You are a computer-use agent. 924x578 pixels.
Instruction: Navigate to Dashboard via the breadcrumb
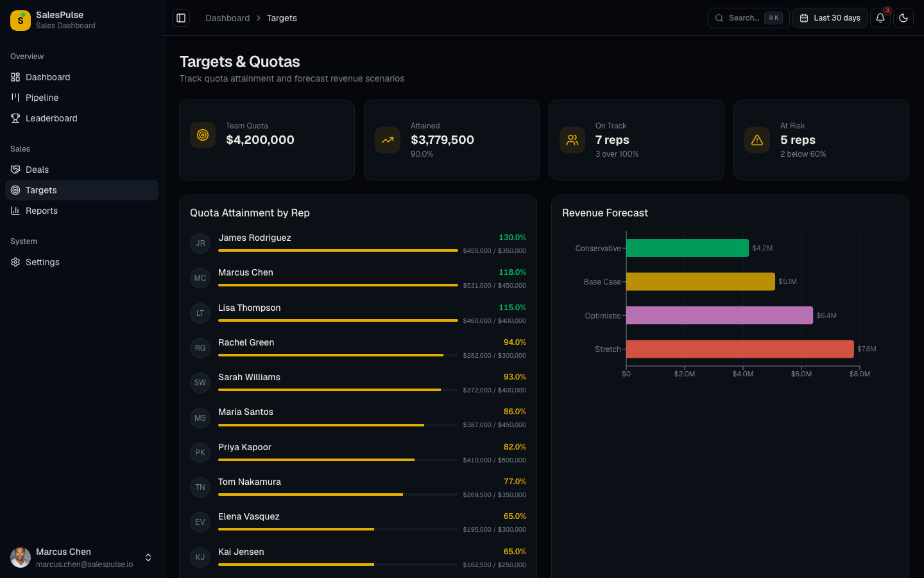pyautogui.click(x=227, y=18)
